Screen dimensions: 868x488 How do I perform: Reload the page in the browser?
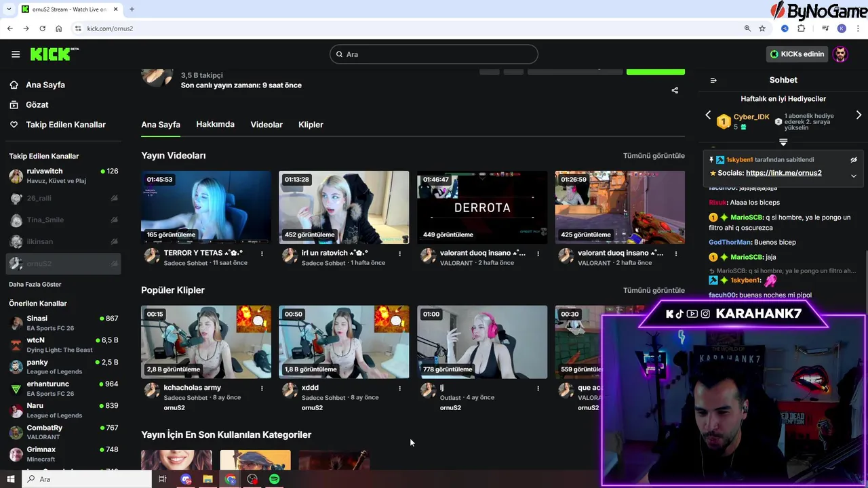[x=42, y=28]
